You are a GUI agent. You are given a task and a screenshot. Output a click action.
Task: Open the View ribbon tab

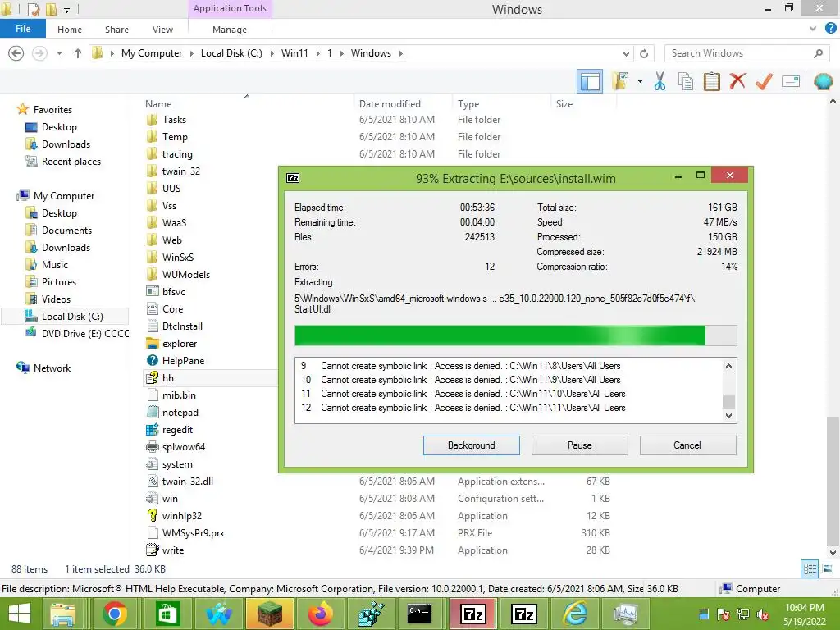pos(162,30)
